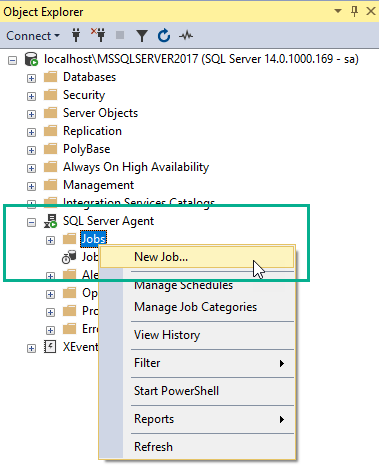Click the Security folder icon

[51, 95]
